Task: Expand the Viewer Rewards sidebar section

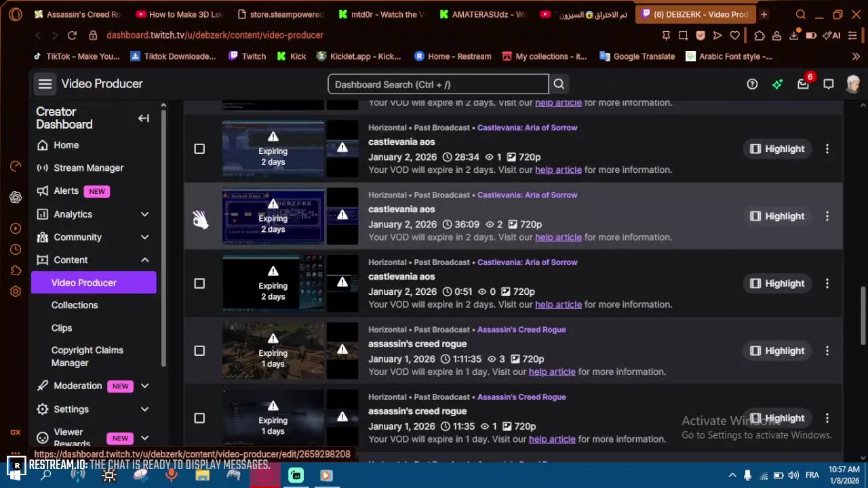Action: pos(144,438)
